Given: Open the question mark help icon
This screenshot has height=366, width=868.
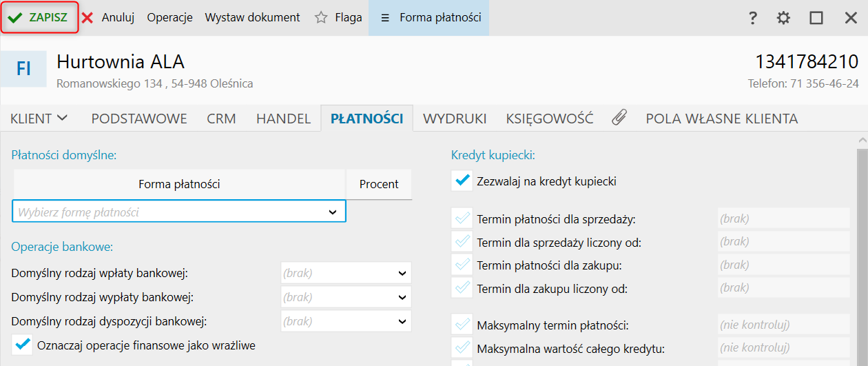Looking at the screenshot, I should pyautogui.click(x=753, y=18).
